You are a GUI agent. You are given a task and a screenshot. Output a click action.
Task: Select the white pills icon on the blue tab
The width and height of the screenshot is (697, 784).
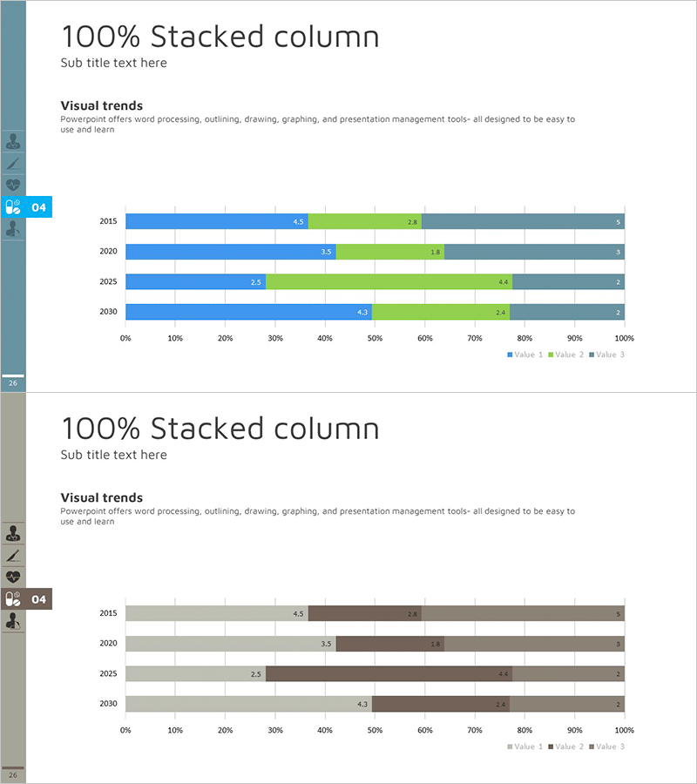tap(13, 207)
